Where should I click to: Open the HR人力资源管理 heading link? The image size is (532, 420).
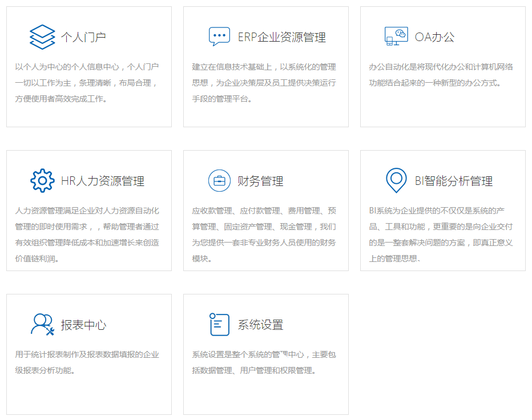(103, 181)
